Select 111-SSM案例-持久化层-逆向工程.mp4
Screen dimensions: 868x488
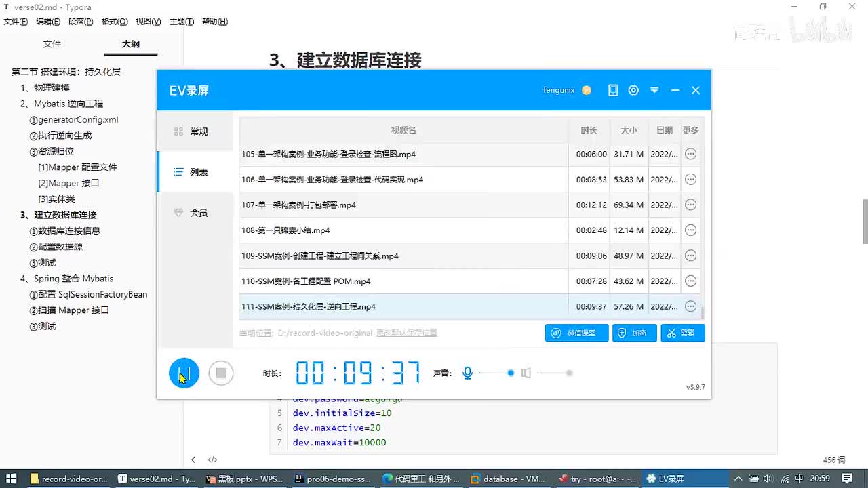[470, 306]
